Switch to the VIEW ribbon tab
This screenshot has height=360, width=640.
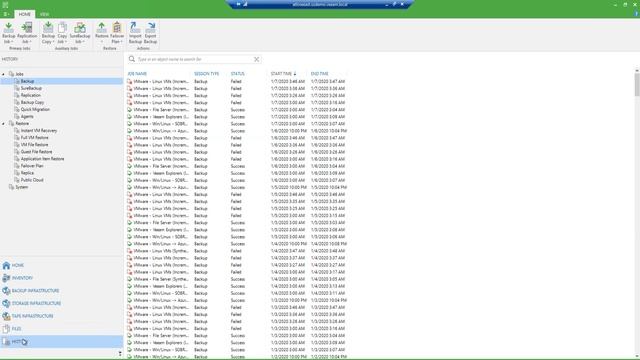pyautogui.click(x=44, y=14)
